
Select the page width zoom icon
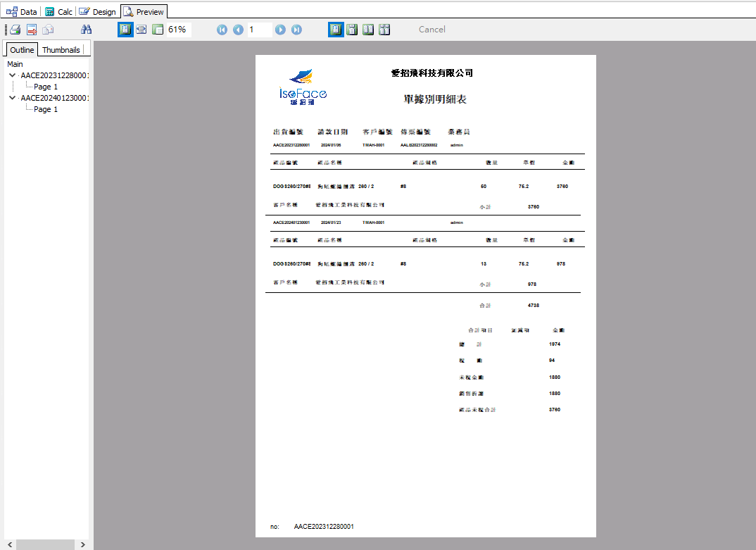pos(141,30)
